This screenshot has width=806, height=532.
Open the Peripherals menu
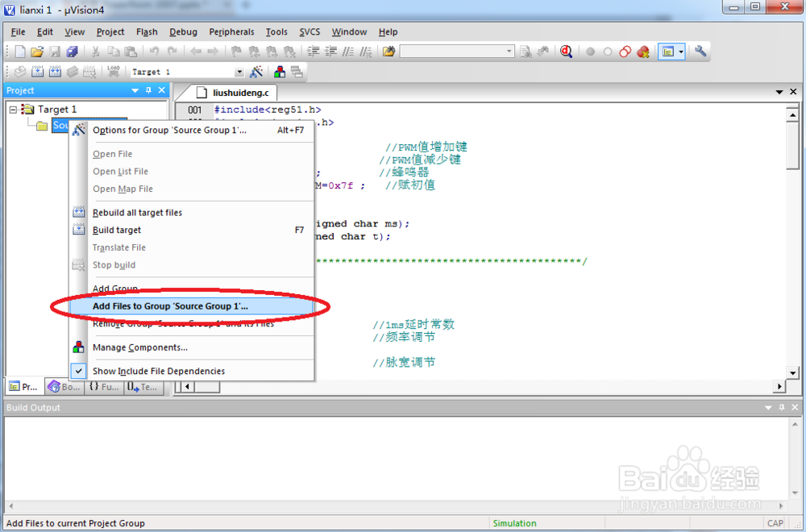pyautogui.click(x=231, y=32)
